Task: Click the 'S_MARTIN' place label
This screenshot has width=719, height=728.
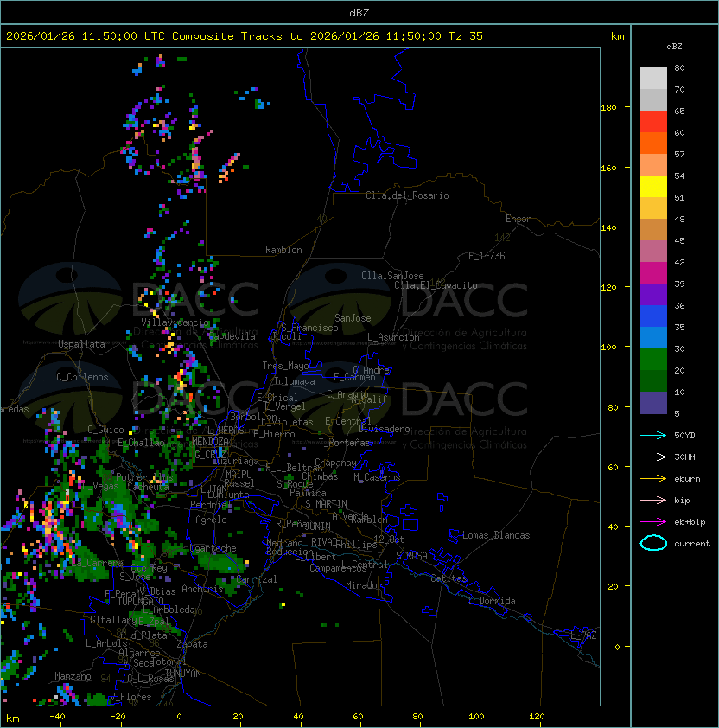Action: tap(326, 504)
